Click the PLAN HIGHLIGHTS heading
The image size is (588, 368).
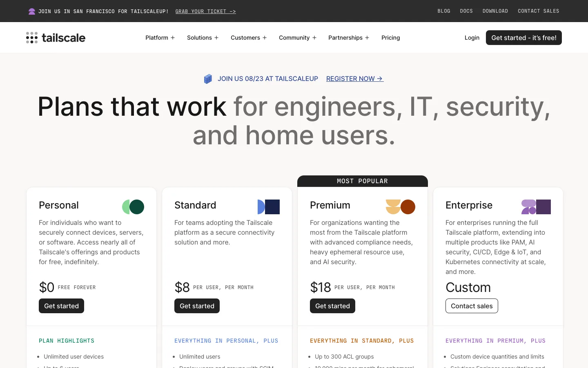(x=67, y=341)
